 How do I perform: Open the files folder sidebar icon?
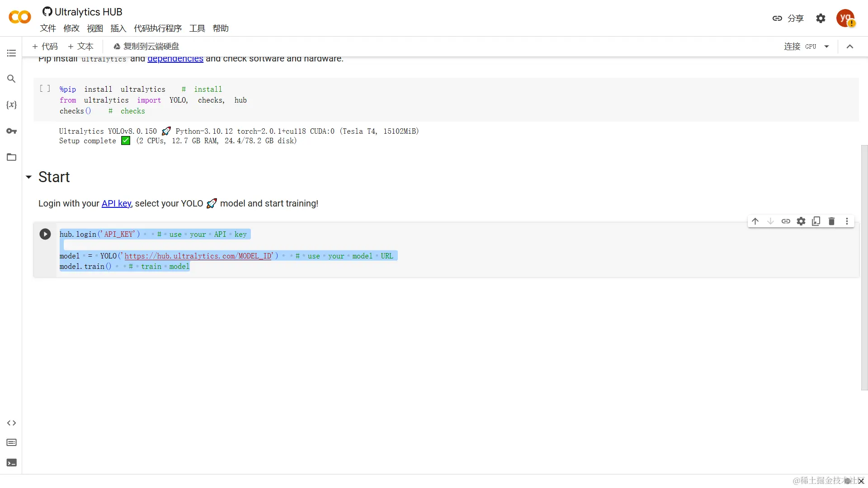pos(11,157)
